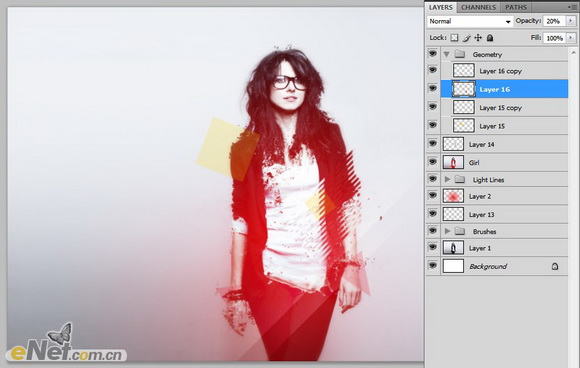Screen dimensions: 580x368
Task: Open the Normal blend mode dropdown
Action: [470, 21]
